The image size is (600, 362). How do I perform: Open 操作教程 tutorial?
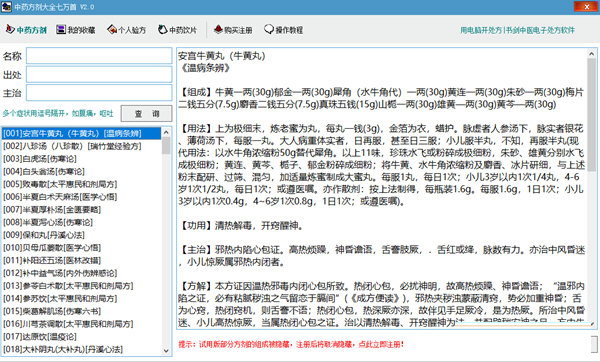point(284,30)
